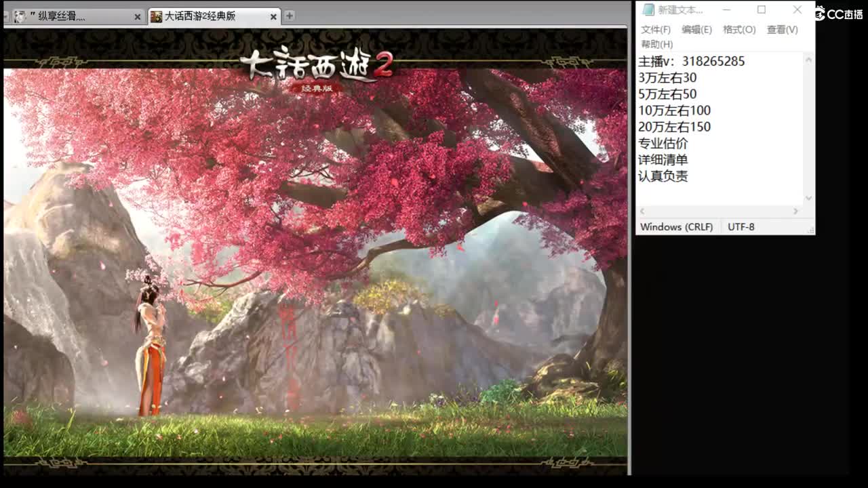Click the '详细清单' line in Notepad
Viewport: 868px width, 488px height.
point(663,159)
